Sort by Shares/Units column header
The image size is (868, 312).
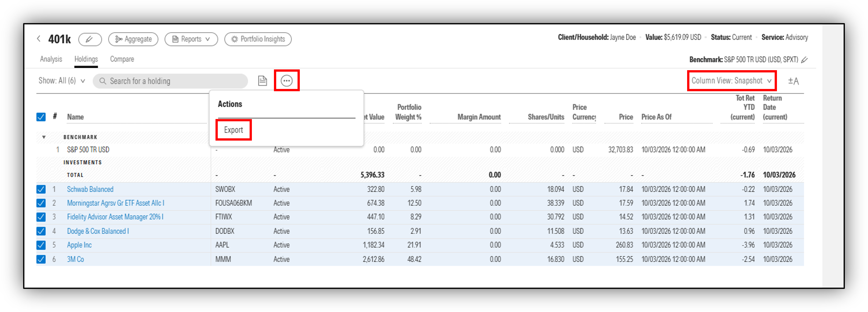[546, 117]
